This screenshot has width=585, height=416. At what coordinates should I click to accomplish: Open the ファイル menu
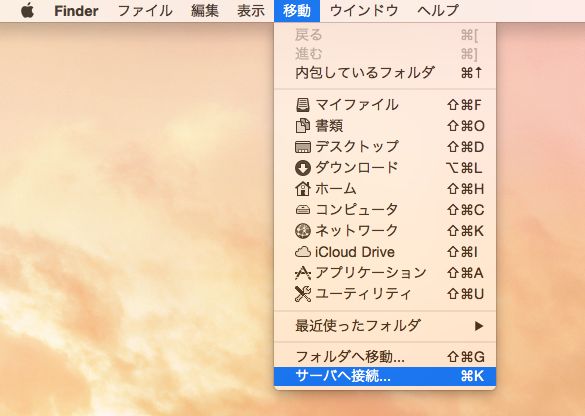coord(145,10)
